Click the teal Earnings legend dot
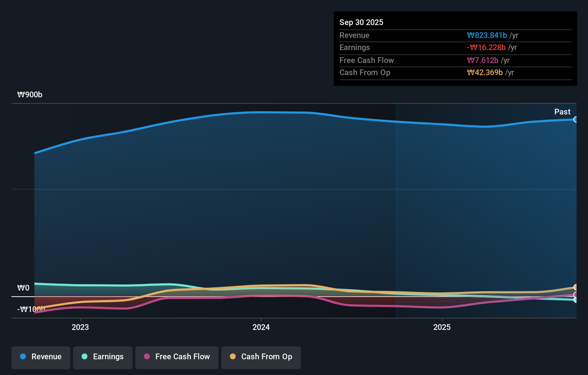Screen dimensions: 588x375 click(84, 357)
